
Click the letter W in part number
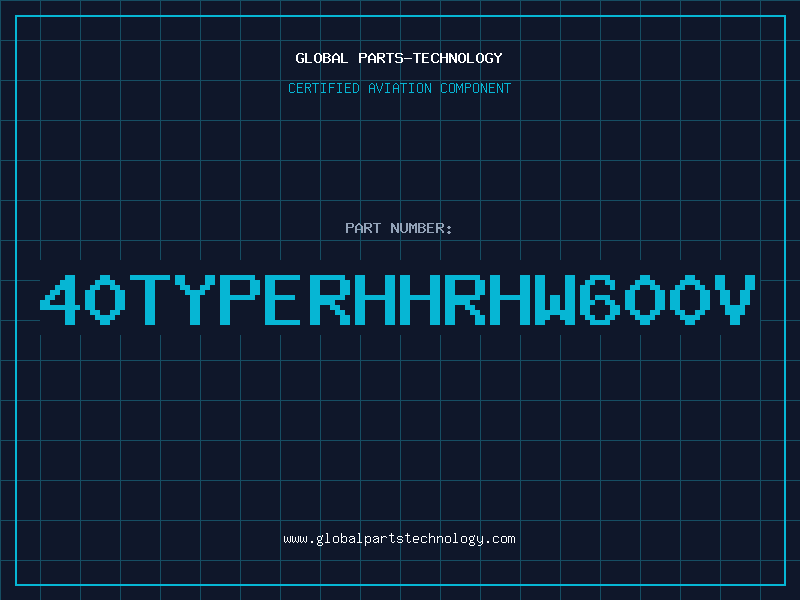pos(556,299)
